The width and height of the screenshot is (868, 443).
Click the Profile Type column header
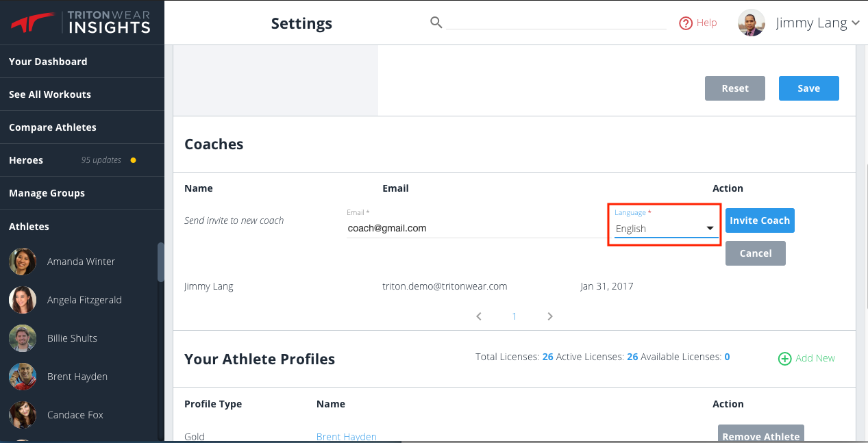(213, 404)
